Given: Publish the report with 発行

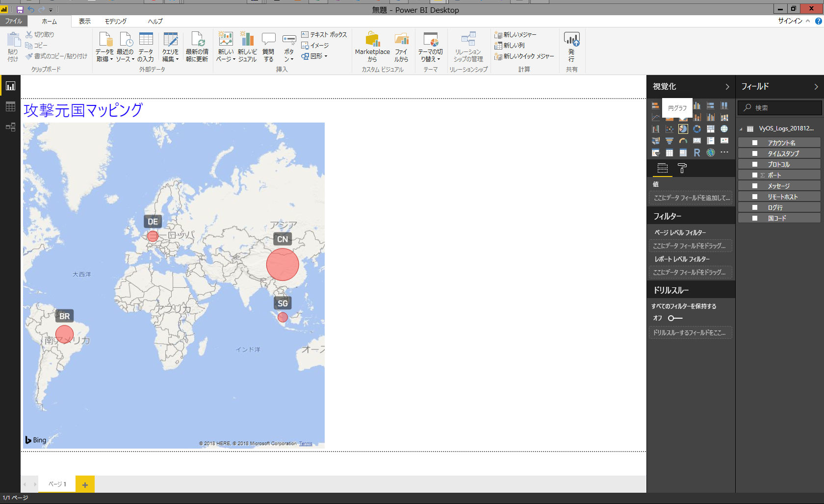Looking at the screenshot, I should (x=571, y=47).
